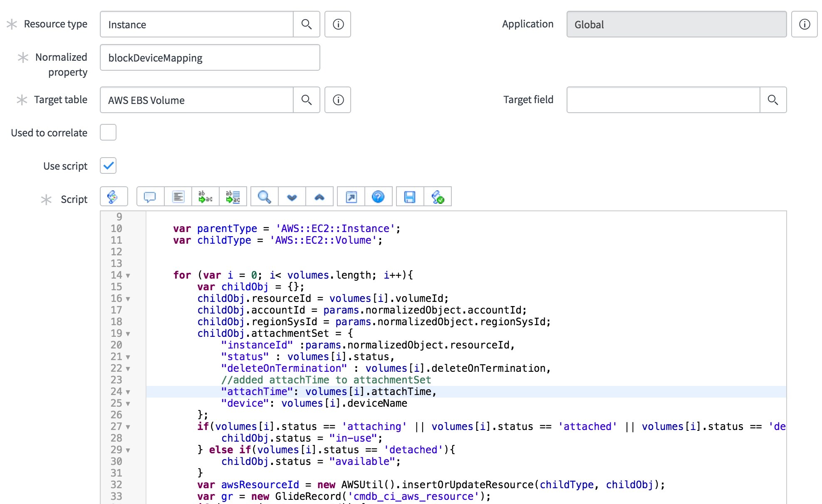Collapse the if block at line 27
Image resolution: width=822 pixels, height=504 pixels.
pos(128,427)
